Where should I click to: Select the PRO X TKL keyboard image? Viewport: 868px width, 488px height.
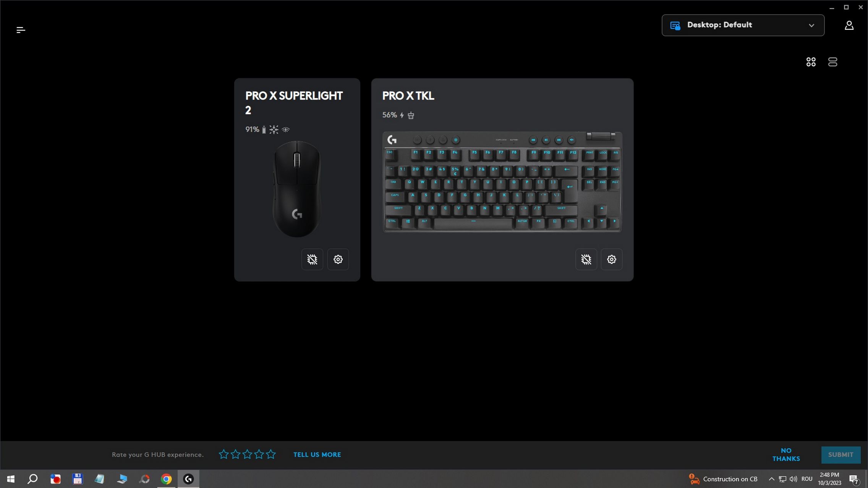(502, 182)
